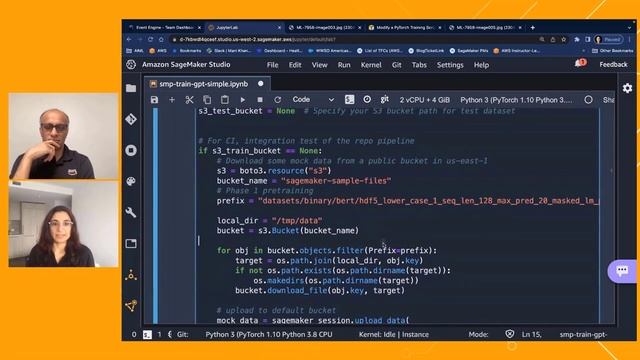Open the tabs panel sidebar icon
Viewport: 640px width, 360px height.
pyautogui.click(x=131, y=244)
